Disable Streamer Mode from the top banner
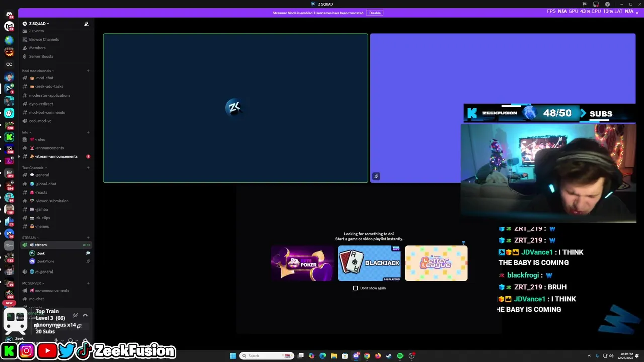 [375, 13]
